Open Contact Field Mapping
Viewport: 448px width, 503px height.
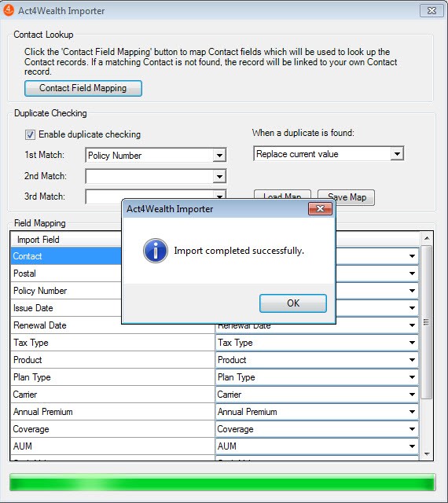pos(83,88)
